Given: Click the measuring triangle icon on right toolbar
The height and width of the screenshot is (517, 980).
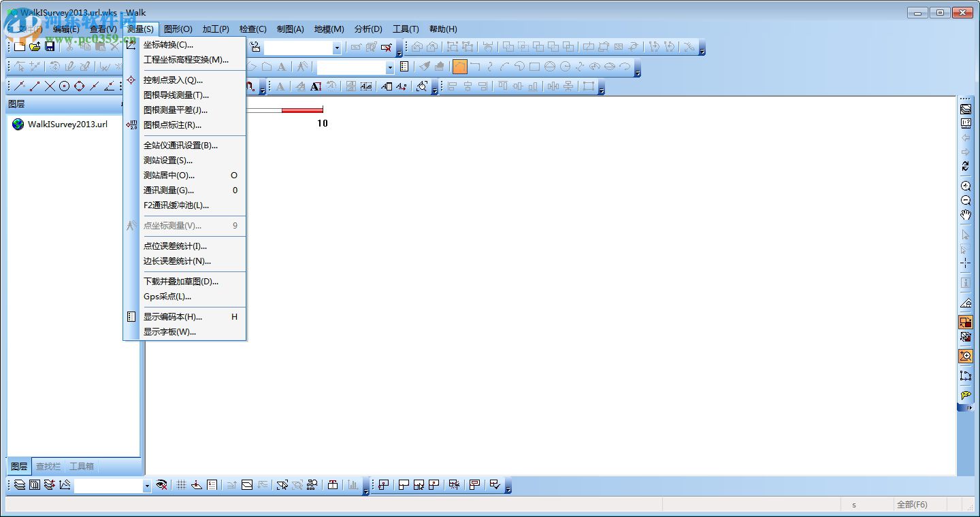Looking at the screenshot, I should coord(966,303).
